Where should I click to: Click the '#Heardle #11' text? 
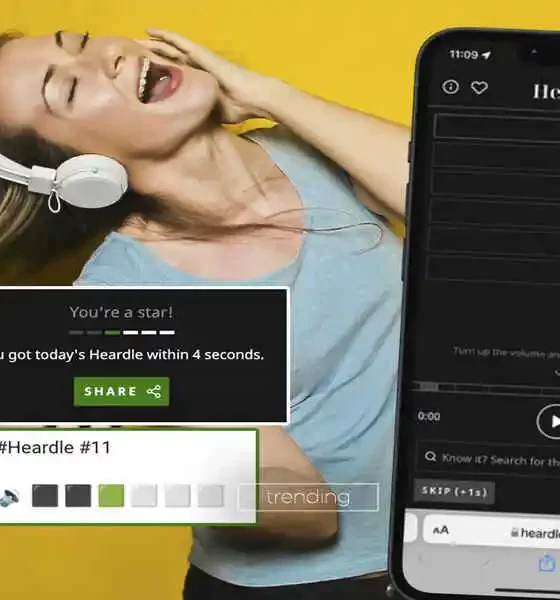pyautogui.click(x=55, y=447)
